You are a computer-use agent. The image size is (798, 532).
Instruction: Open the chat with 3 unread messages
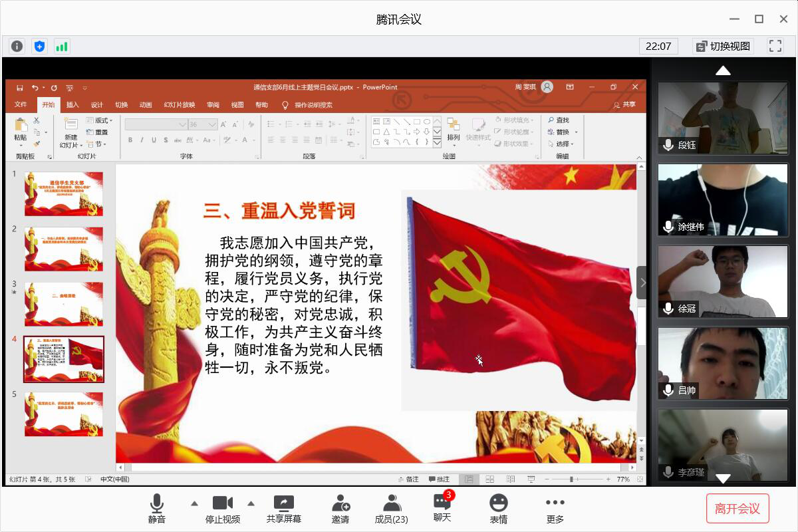pos(442,507)
